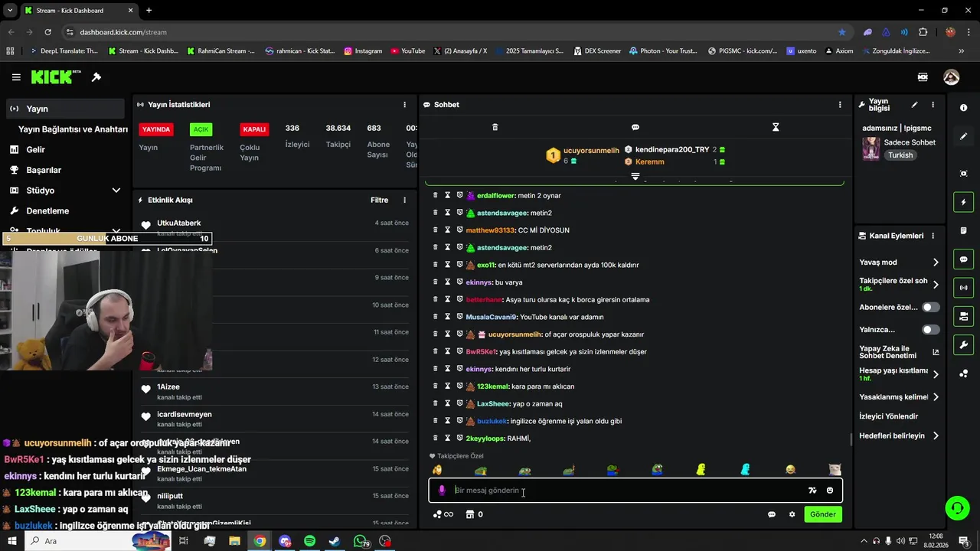
Task: Click shield icon next to 2keyyloops message
Action: coord(460,439)
